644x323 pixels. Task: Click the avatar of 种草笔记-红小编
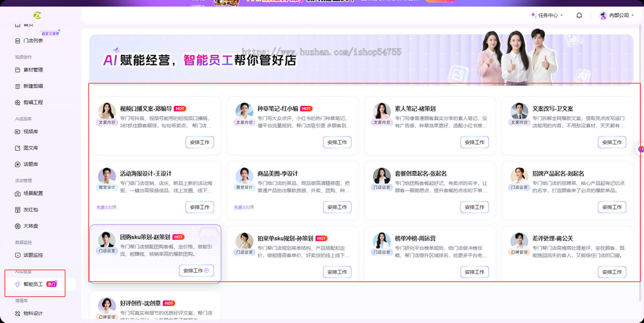[x=244, y=111]
